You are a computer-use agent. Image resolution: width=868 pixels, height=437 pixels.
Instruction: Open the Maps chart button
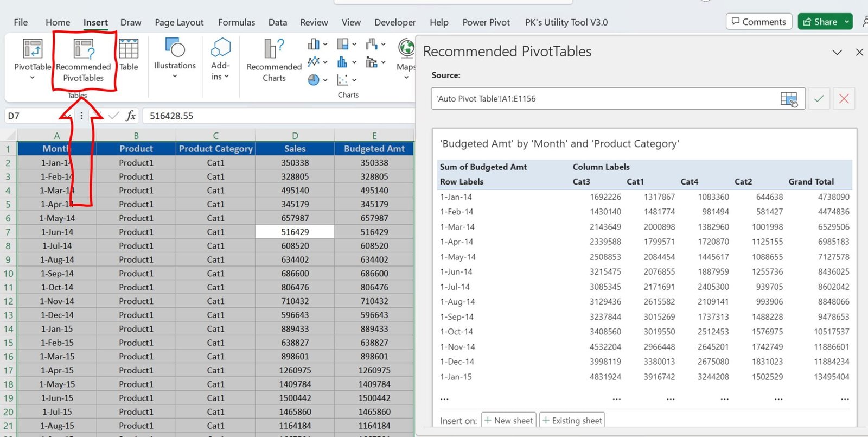(x=406, y=59)
